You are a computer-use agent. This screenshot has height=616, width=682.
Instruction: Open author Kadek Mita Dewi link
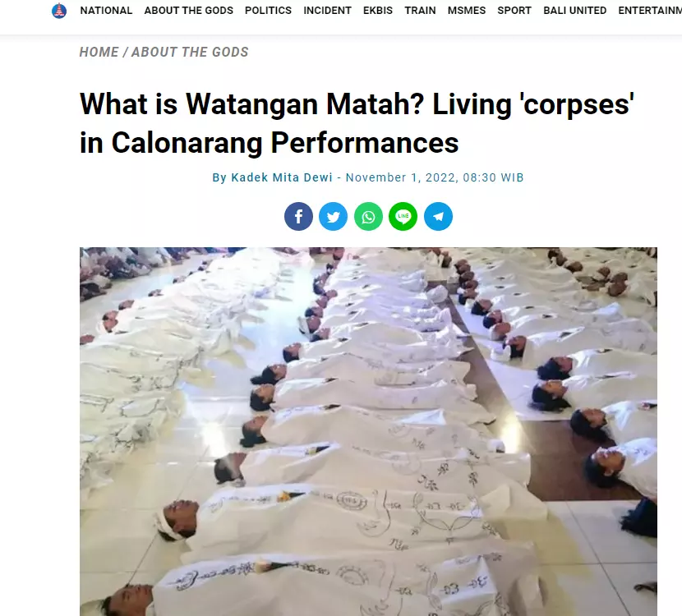click(x=282, y=177)
